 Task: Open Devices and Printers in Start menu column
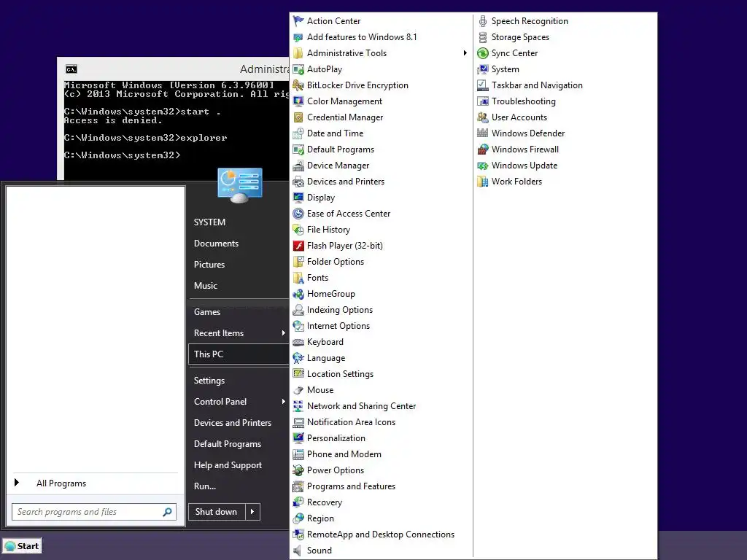click(233, 423)
